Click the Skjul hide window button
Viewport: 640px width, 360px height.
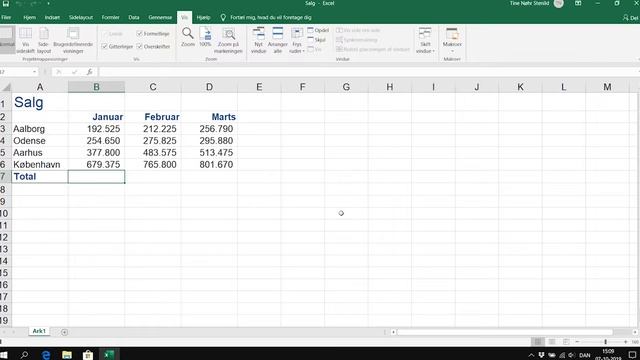tap(317, 40)
